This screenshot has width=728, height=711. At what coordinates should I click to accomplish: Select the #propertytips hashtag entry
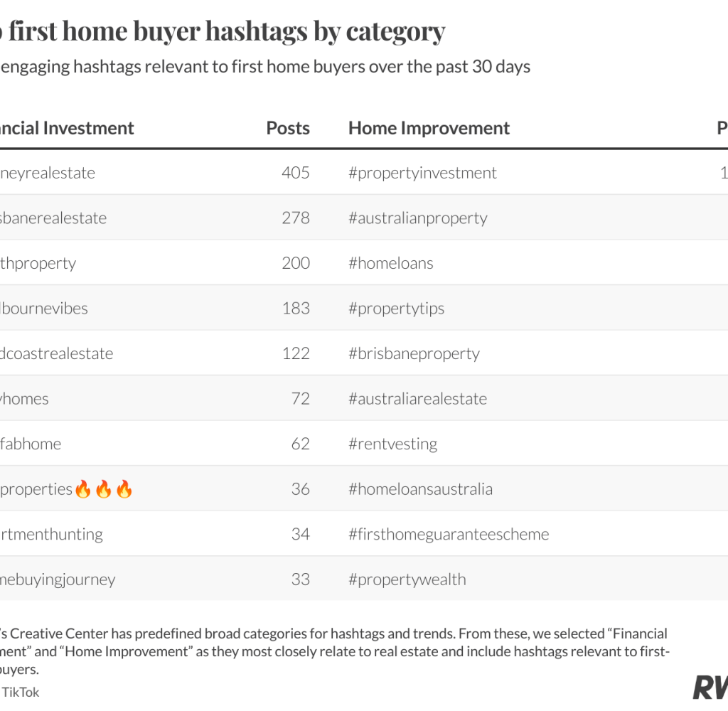397,309
